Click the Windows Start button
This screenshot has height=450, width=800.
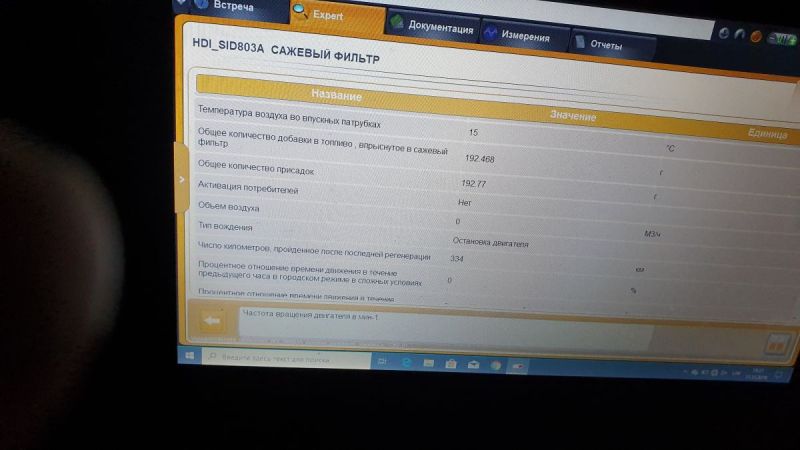(x=185, y=355)
